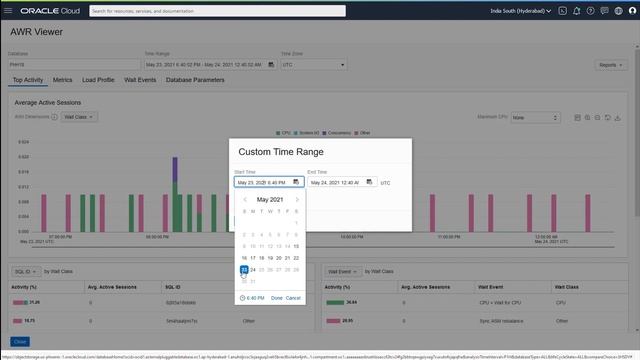Click the chart zoom-in icon
640x360 pixels.
587,118
